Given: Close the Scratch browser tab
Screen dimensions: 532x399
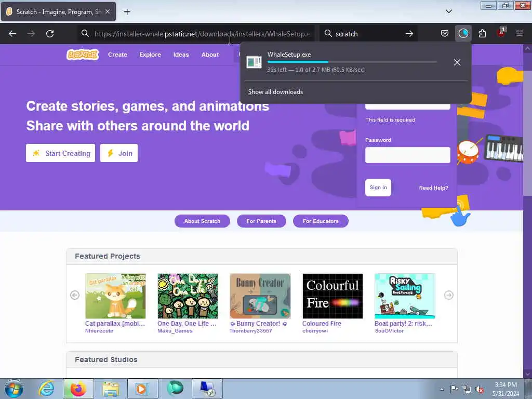Looking at the screenshot, I should (x=108, y=11).
